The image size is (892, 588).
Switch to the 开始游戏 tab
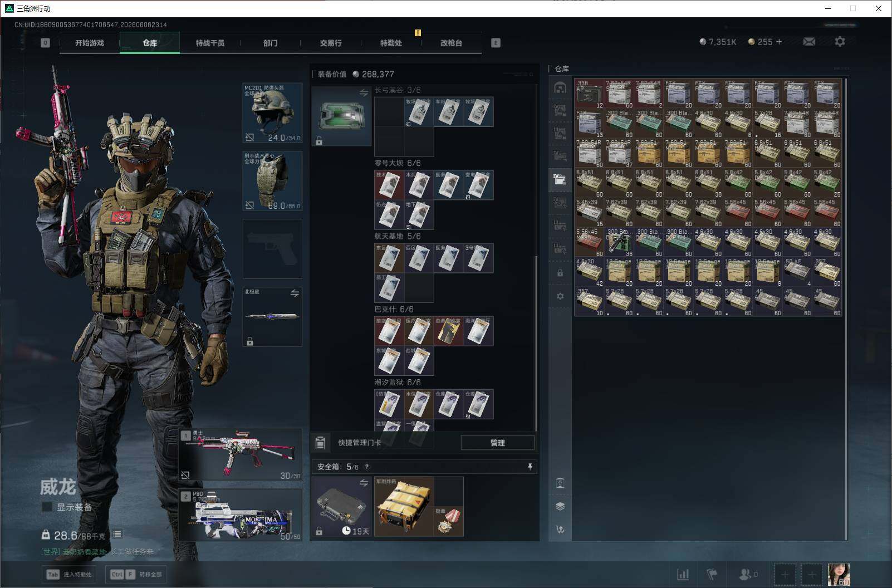[x=90, y=43]
